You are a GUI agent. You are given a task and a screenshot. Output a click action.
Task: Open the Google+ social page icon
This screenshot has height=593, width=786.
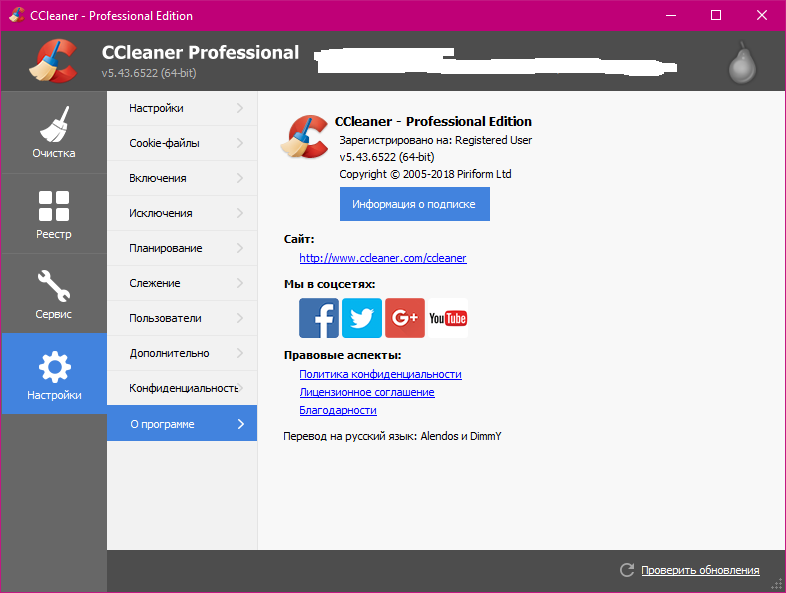click(x=405, y=318)
